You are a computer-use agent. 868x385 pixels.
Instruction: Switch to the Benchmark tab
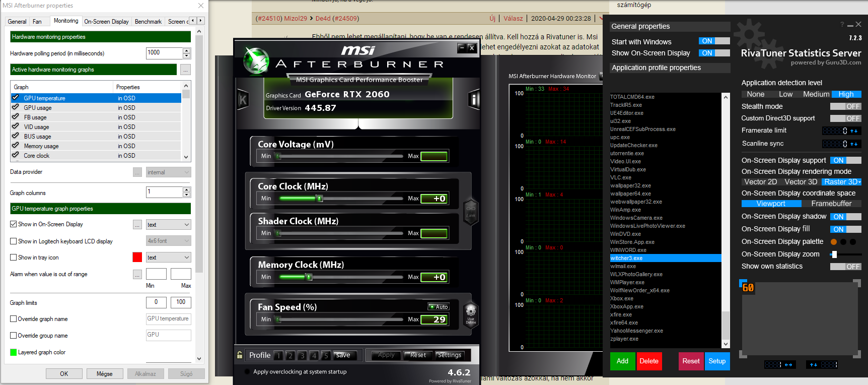148,22
